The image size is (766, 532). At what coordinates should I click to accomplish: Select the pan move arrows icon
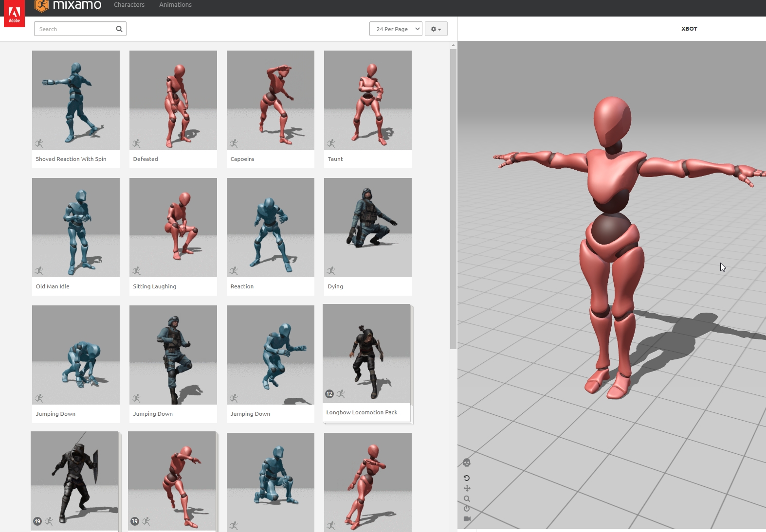(x=467, y=488)
